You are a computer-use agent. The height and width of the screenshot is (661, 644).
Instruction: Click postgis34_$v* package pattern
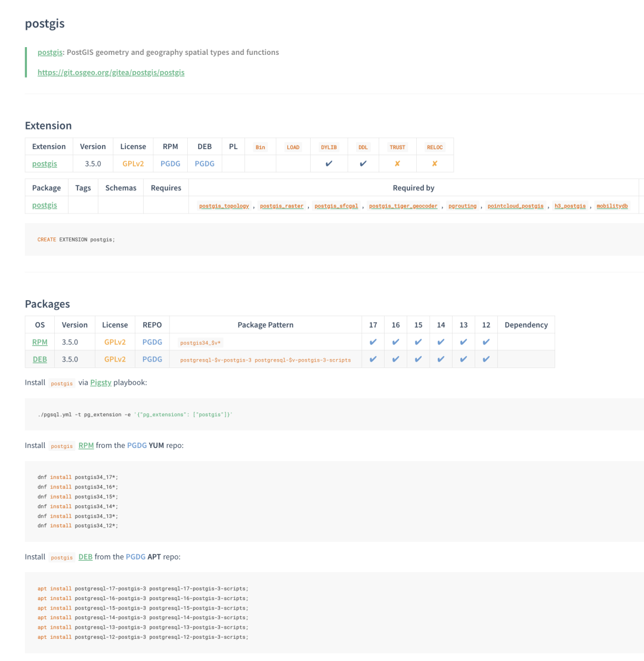pyautogui.click(x=200, y=342)
